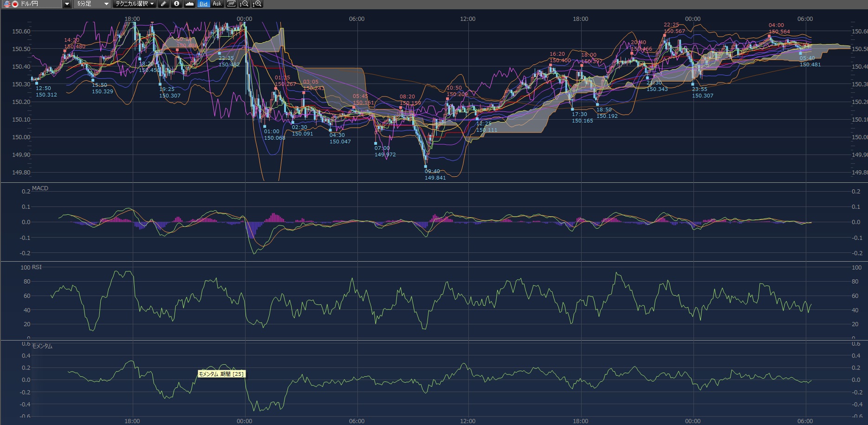Click the MACD panel label
Viewport: 868px width, 425px height.
click(x=40, y=188)
